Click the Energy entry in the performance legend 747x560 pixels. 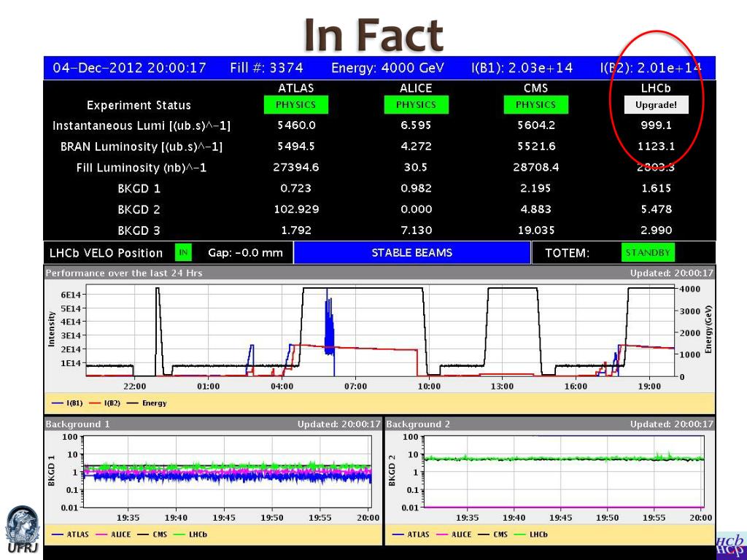click(147, 402)
